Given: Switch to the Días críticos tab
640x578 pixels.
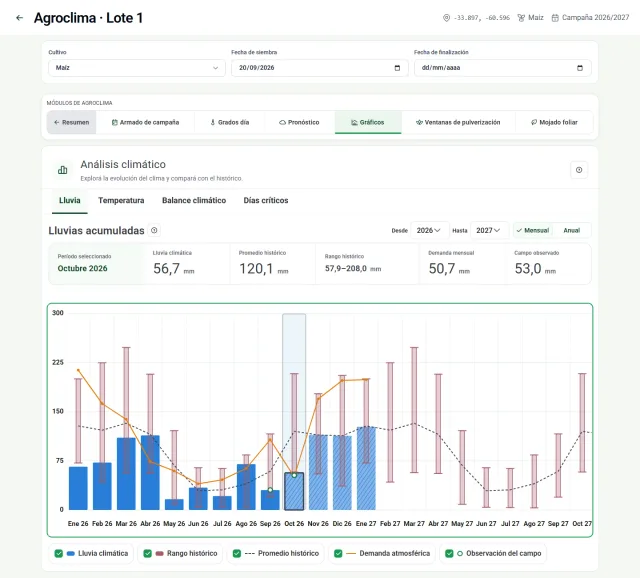Looking at the screenshot, I should click(x=266, y=200).
